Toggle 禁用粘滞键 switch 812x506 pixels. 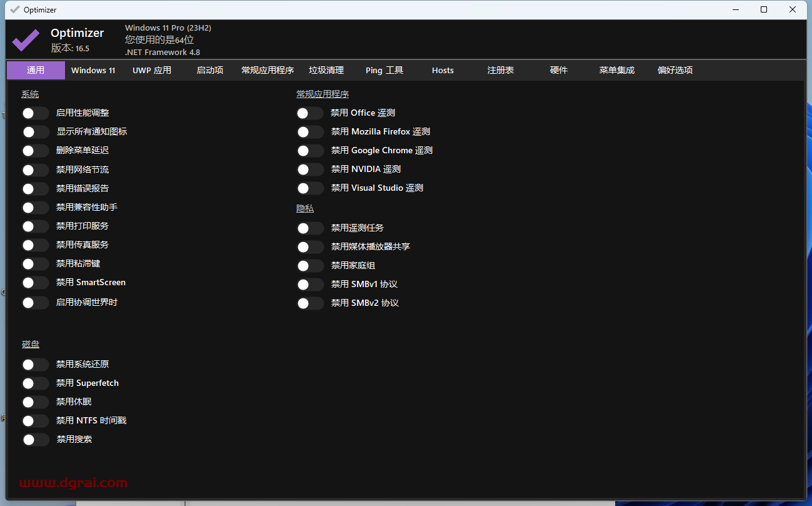coord(35,264)
